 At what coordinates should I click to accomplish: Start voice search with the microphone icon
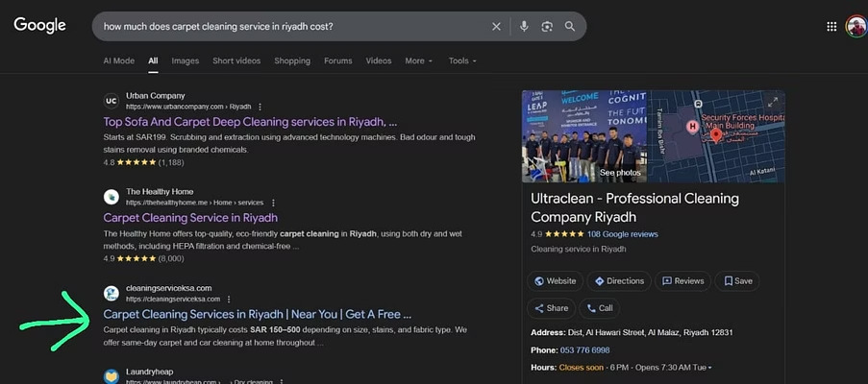[524, 27]
